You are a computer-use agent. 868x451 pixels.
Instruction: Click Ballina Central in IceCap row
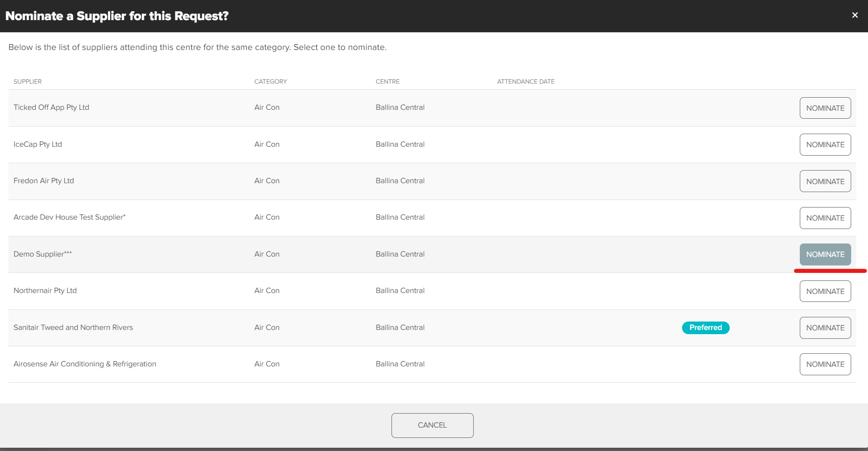400,144
